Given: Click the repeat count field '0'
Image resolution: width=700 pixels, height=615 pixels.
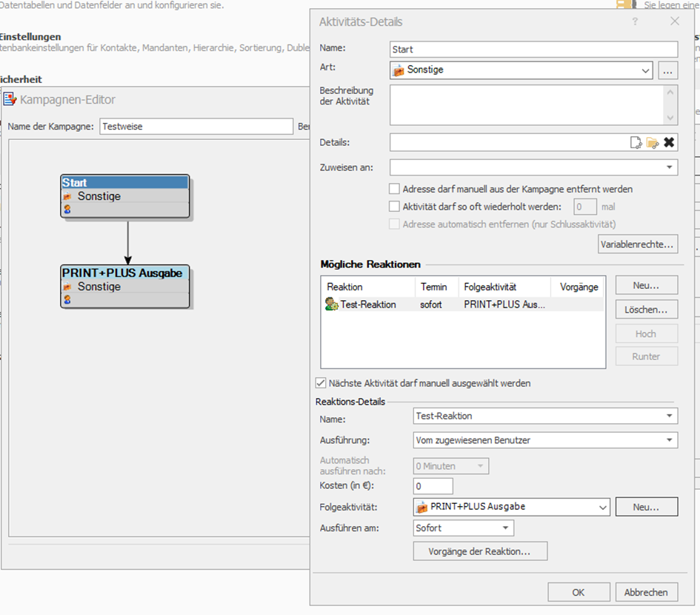Looking at the screenshot, I should click(x=585, y=207).
